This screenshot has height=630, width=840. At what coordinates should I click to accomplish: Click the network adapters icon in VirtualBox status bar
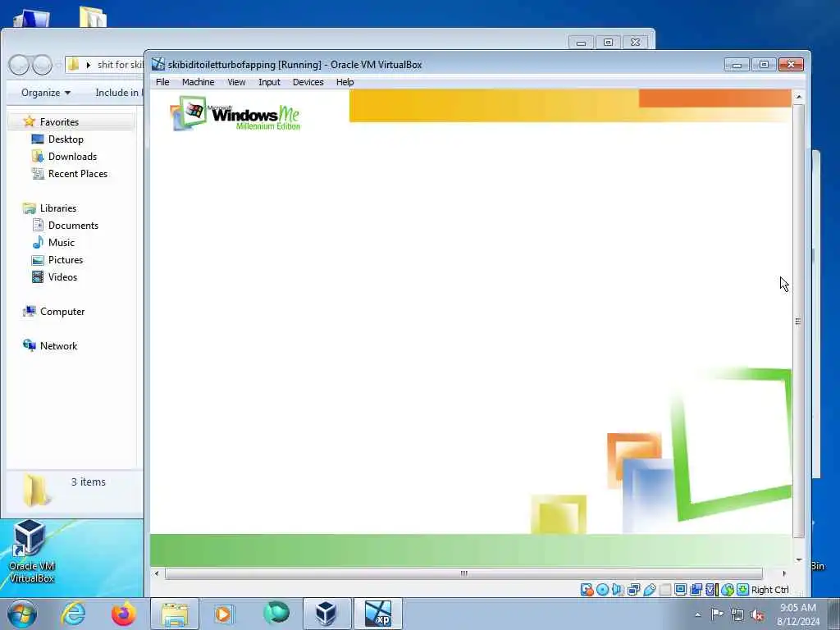click(634, 590)
